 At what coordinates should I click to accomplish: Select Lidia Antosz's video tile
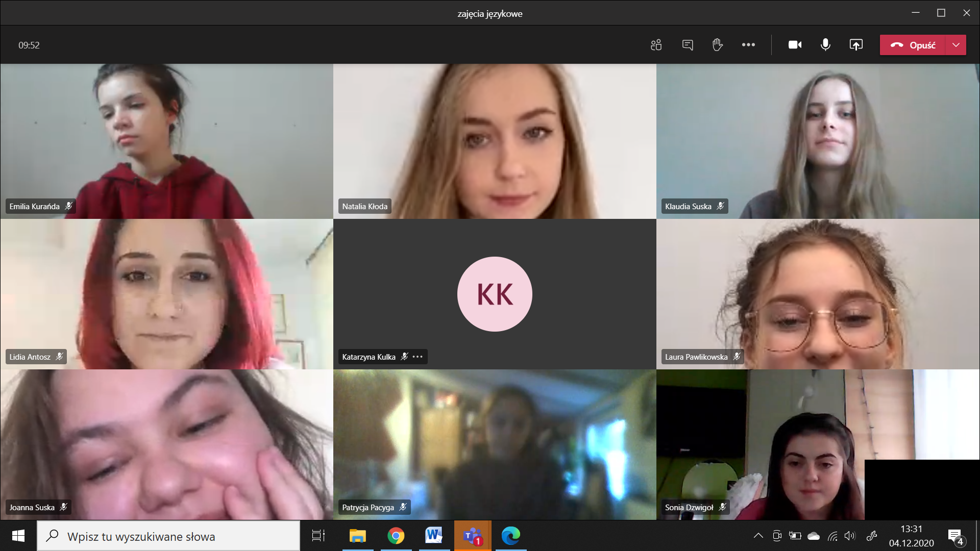pos(166,294)
